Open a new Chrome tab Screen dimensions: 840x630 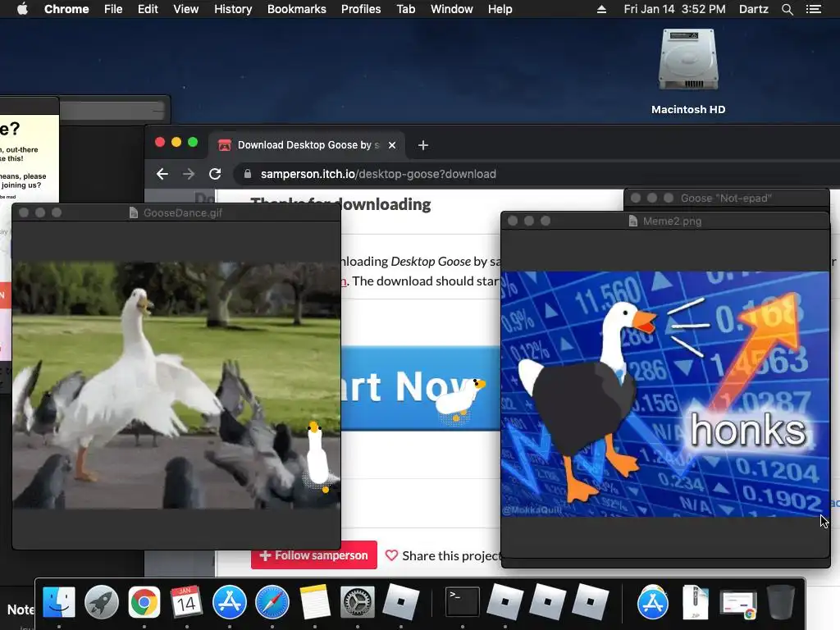tap(423, 145)
